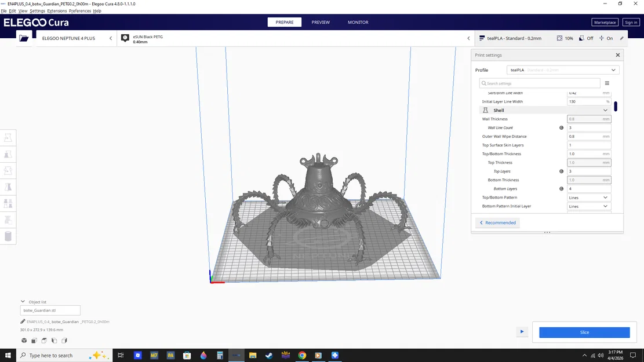Click the Wall Line Count value field
The image size is (644, 362).
click(588, 127)
